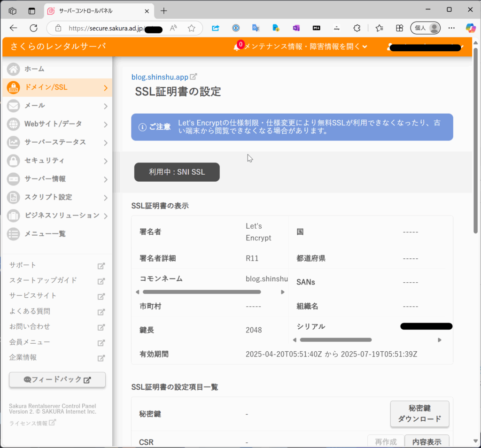The height and width of the screenshot is (448, 481).
Task: Open the 企業情報 link
Action: coord(57,357)
